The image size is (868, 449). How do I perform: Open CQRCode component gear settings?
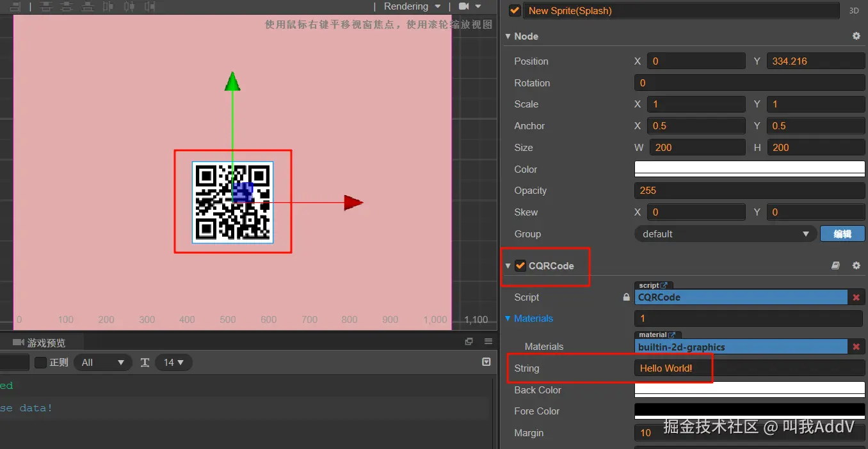click(x=856, y=265)
